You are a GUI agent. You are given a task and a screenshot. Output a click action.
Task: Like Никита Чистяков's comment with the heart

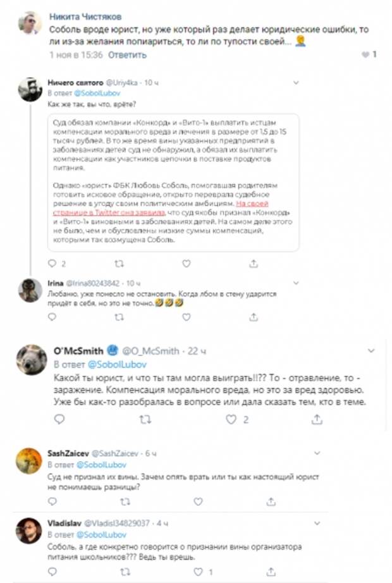point(365,54)
